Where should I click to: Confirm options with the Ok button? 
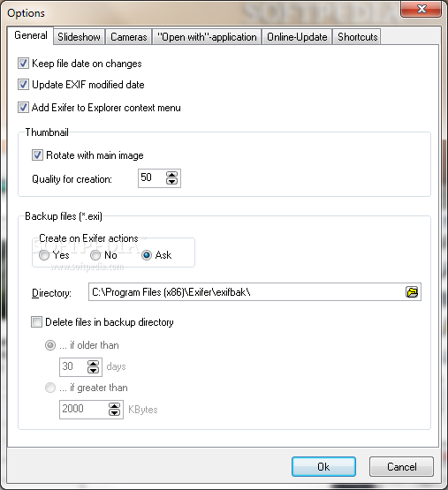[x=323, y=466]
